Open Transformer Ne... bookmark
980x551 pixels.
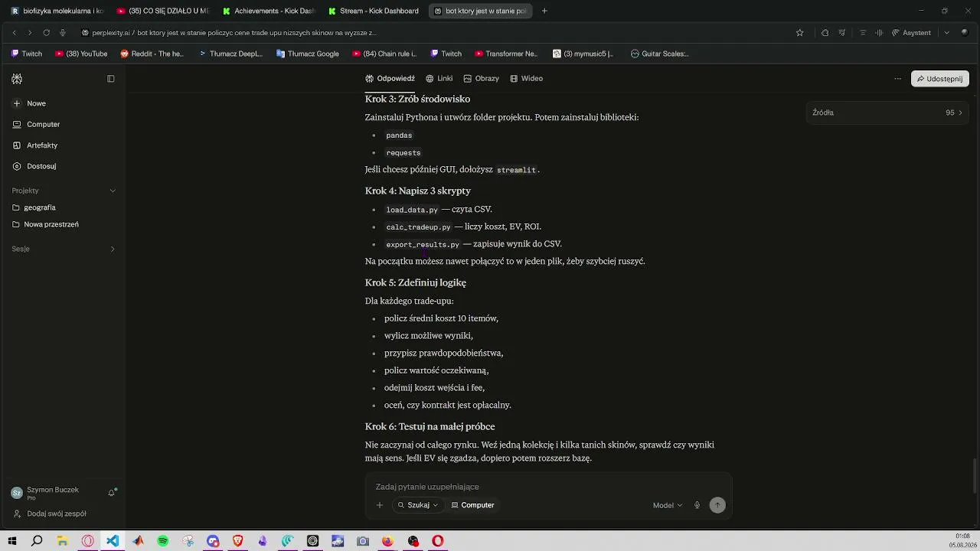[x=506, y=54]
